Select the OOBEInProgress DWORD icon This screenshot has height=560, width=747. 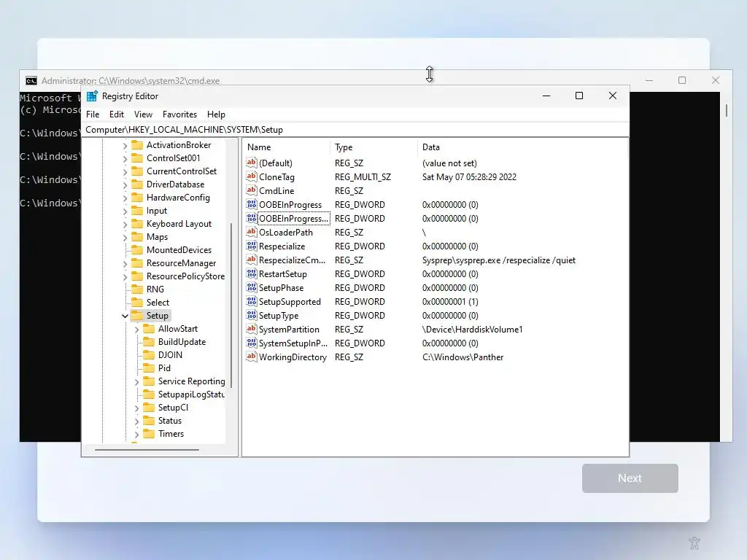(252, 204)
